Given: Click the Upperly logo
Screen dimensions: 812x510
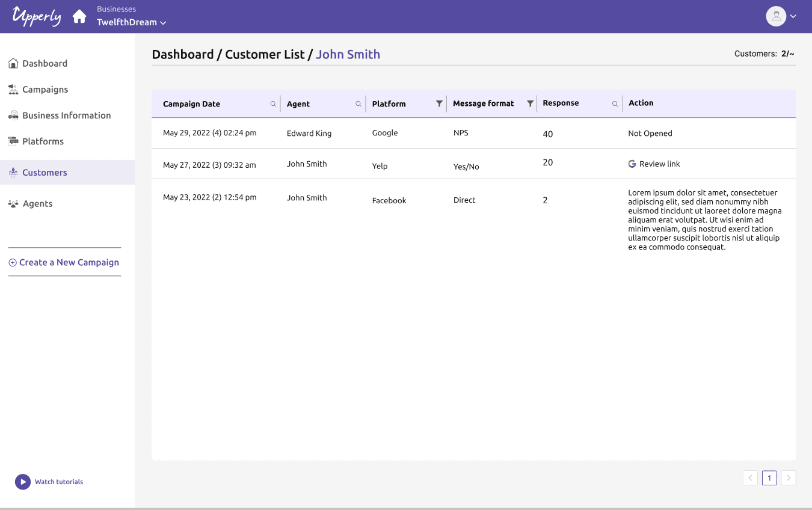Looking at the screenshot, I should click(36, 16).
